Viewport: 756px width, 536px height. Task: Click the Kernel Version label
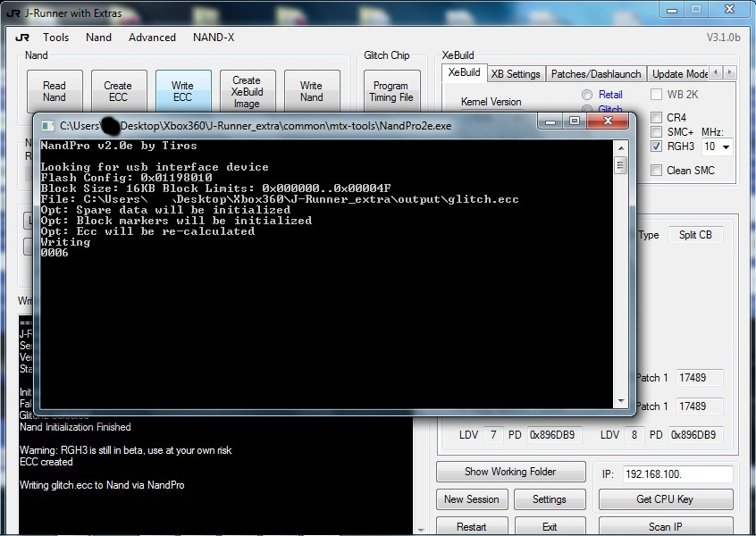(x=491, y=102)
